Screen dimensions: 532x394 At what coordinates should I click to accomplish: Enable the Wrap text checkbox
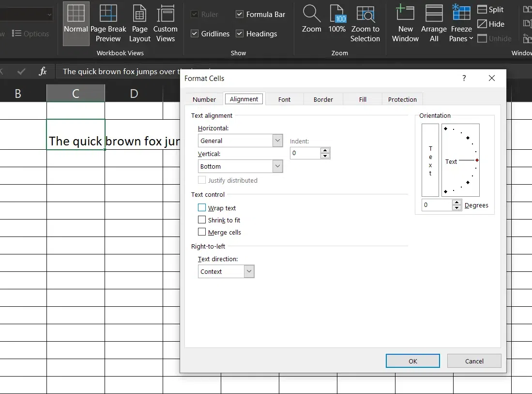(x=202, y=207)
